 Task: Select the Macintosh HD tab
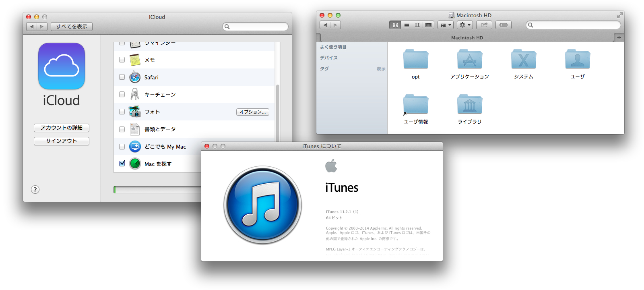click(x=467, y=38)
